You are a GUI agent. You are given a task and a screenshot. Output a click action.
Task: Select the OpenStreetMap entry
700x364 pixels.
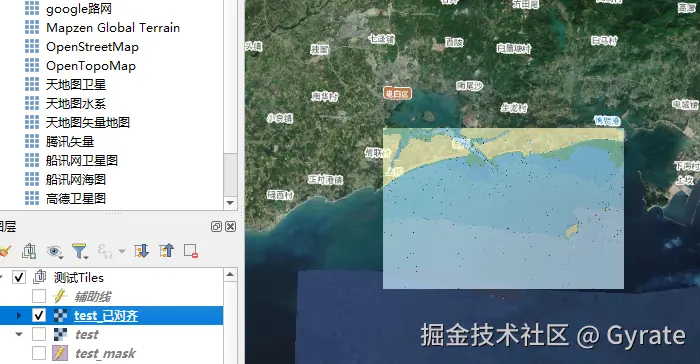tap(92, 46)
